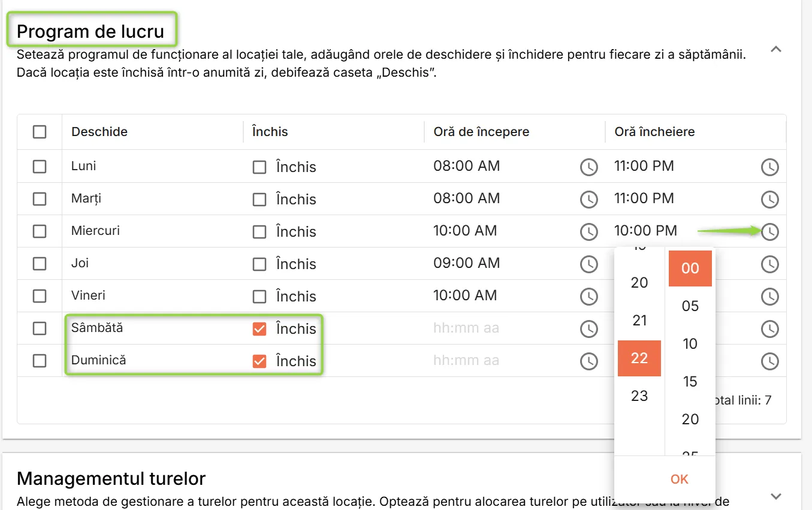The image size is (812, 510).
Task: Open the start time clock picker for Luni
Action: click(589, 167)
